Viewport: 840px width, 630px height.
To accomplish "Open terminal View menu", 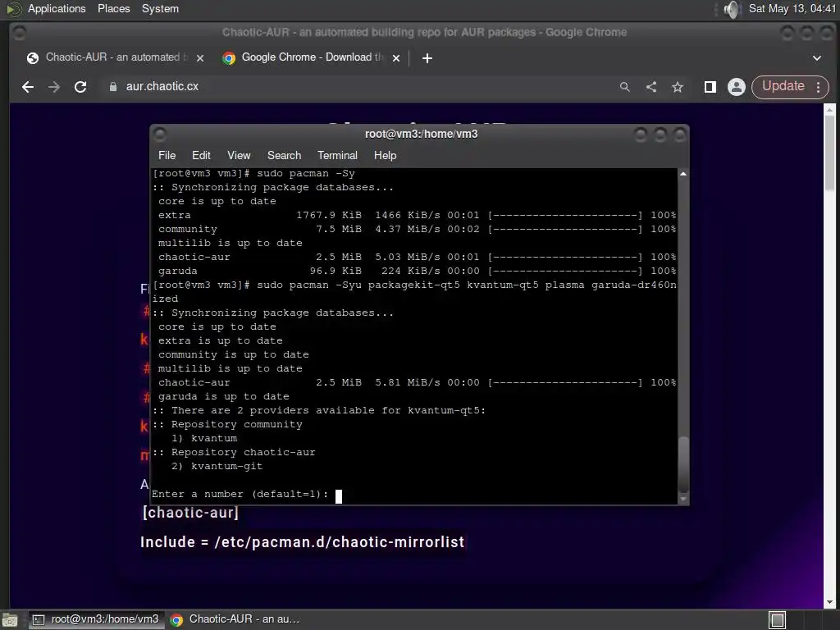I will coord(239,155).
